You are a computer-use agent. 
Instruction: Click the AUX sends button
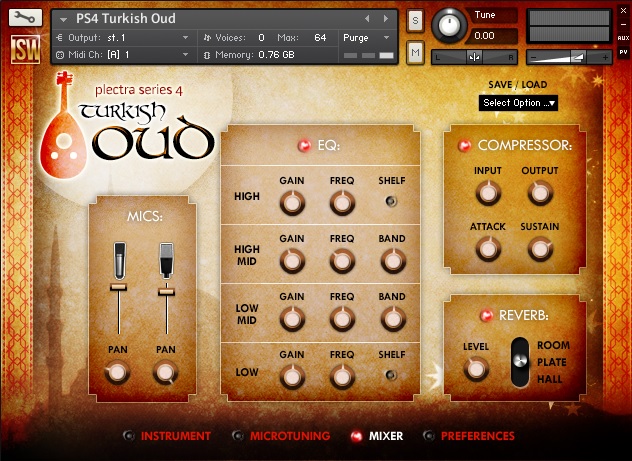coord(623,38)
